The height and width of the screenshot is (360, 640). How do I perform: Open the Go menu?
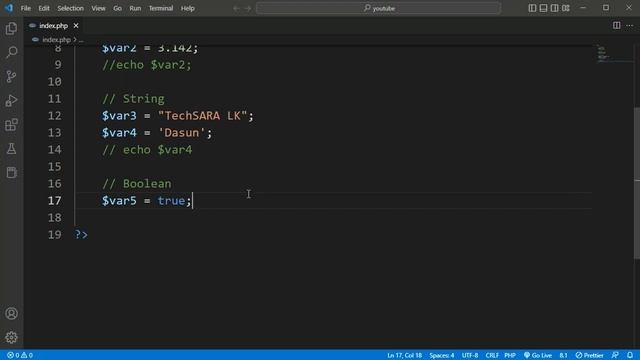117,8
